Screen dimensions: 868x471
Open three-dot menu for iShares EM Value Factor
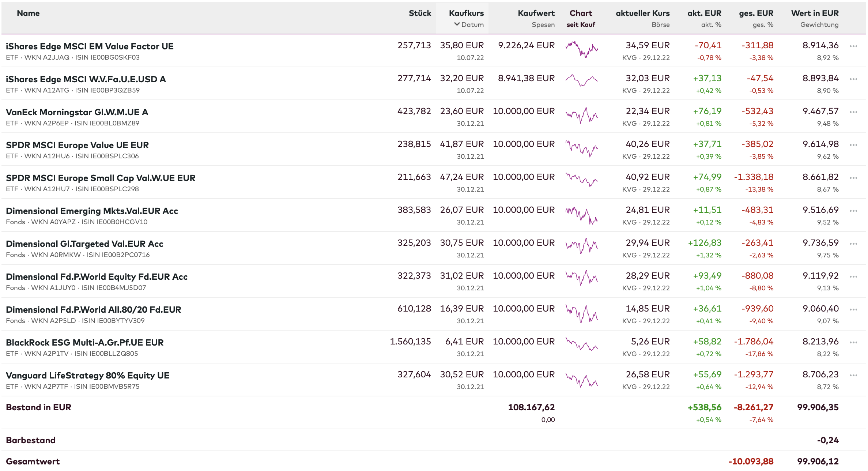point(853,46)
